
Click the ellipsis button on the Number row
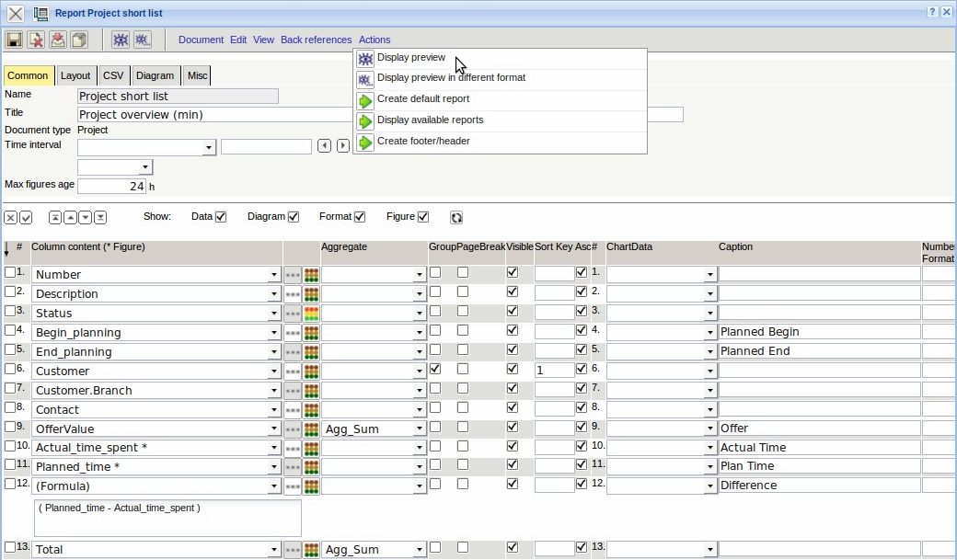pyautogui.click(x=293, y=274)
